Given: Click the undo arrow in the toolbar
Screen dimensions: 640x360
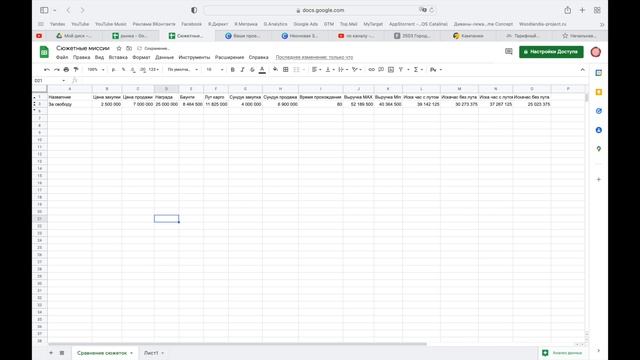Looking at the screenshot, I should (47, 70).
